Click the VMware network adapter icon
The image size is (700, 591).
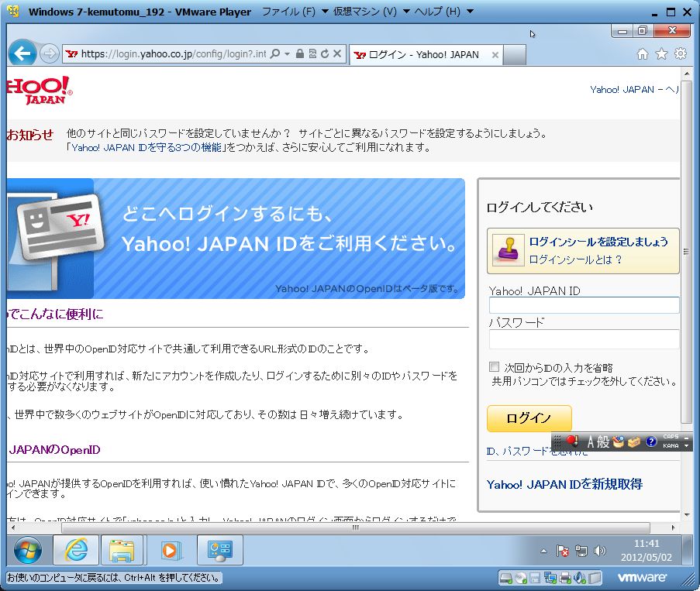[x=550, y=579]
